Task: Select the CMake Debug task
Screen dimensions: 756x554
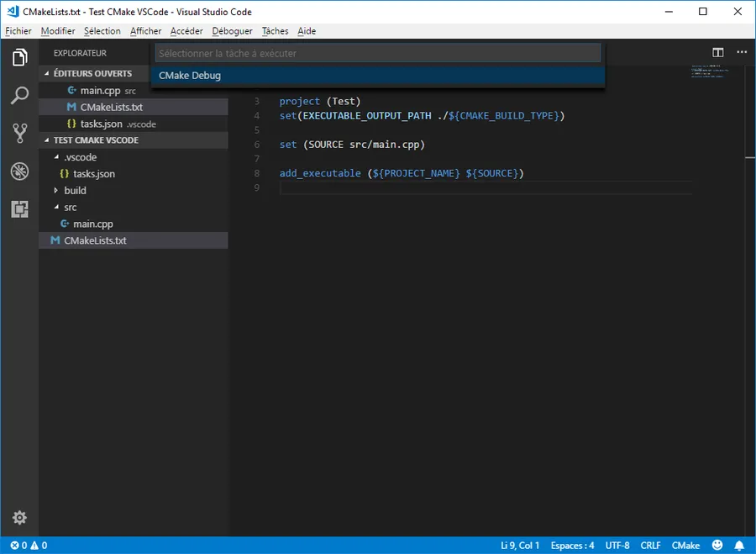Action: click(378, 76)
